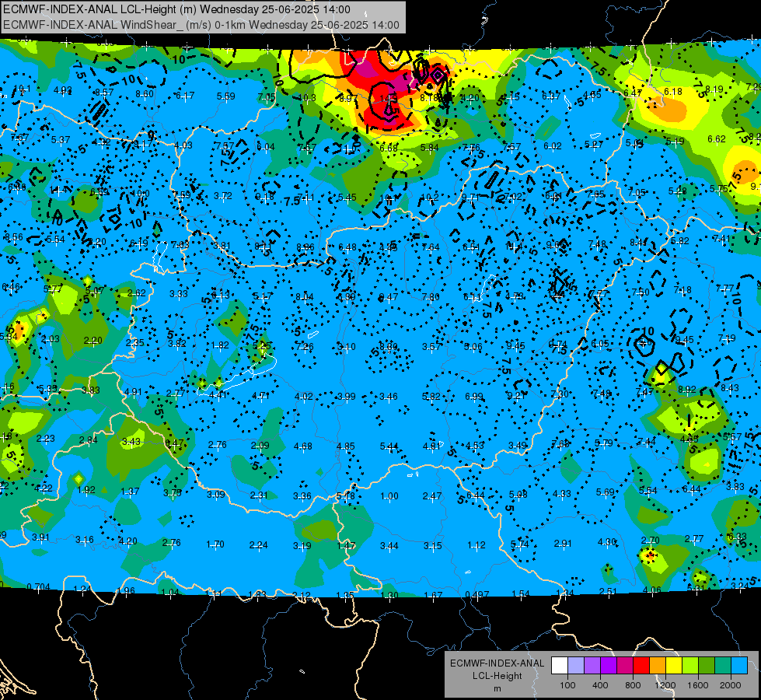761x700 pixels.
Task: Click the grid value '5.18'
Action: [346, 496]
